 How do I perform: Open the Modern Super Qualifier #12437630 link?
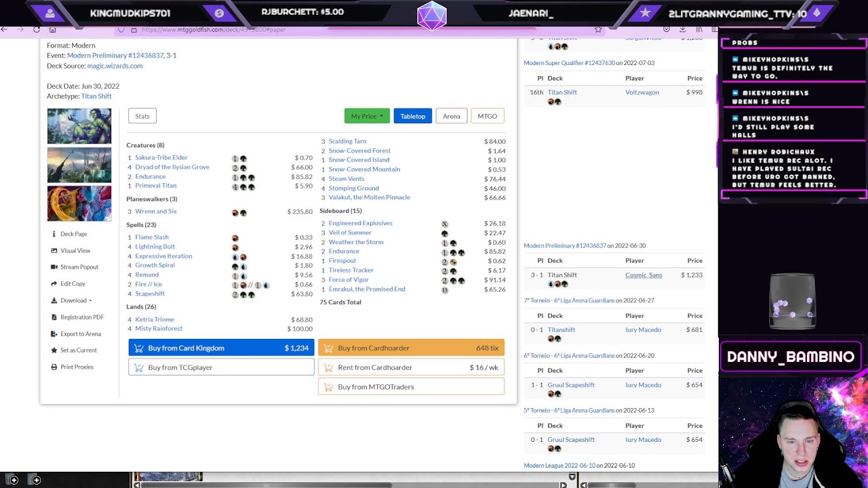pyautogui.click(x=570, y=63)
